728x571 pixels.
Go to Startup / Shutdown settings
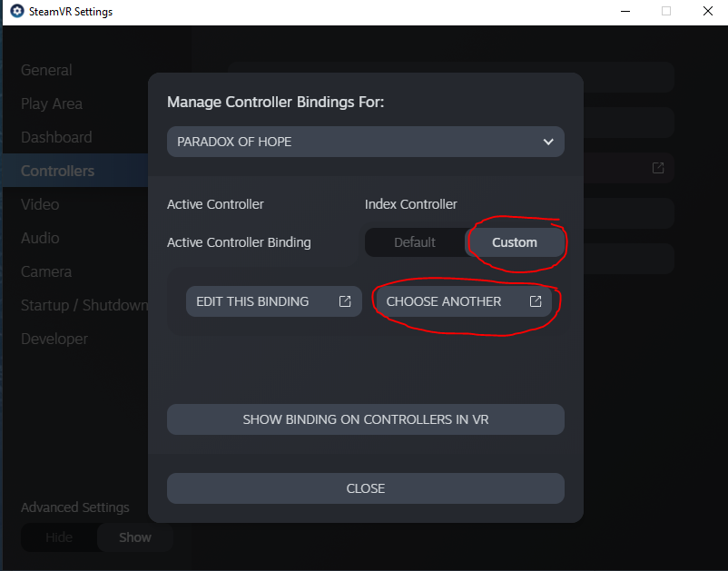pyautogui.click(x=84, y=305)
